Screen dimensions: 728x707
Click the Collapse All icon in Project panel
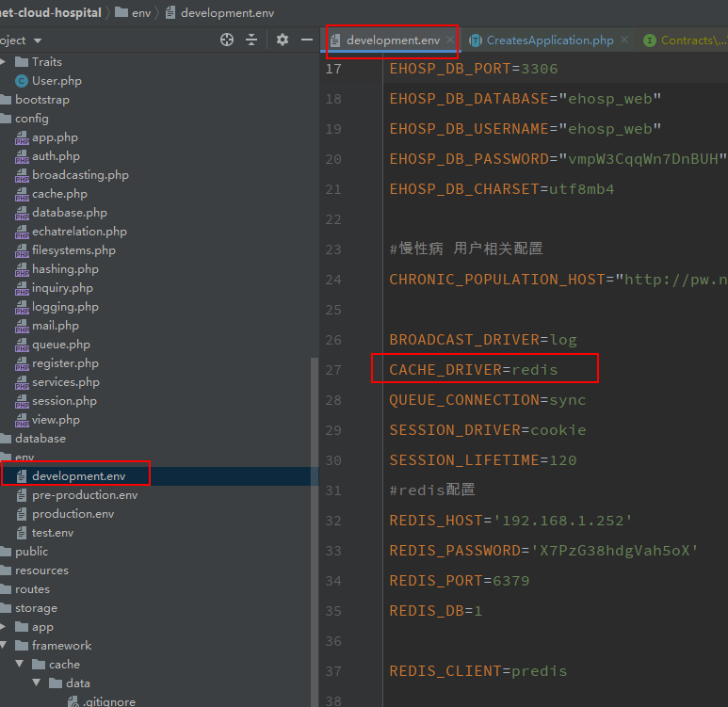coord(251,40)
